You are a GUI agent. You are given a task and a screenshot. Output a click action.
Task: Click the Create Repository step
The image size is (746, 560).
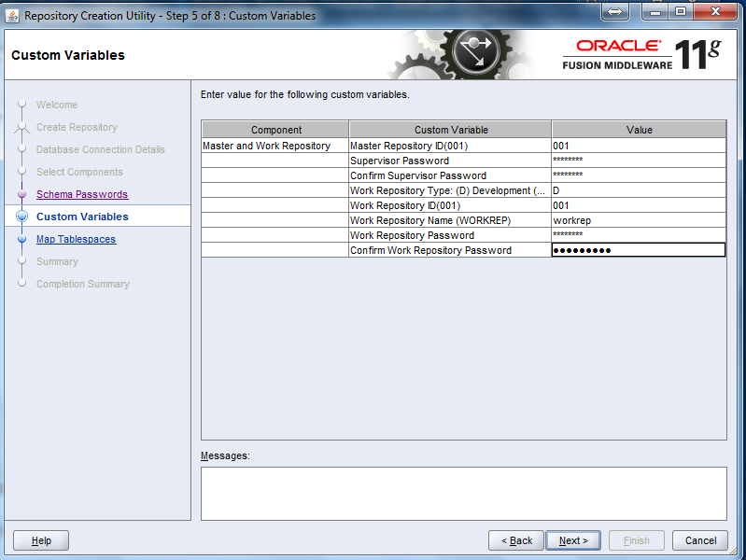click(x=77, y=127)
